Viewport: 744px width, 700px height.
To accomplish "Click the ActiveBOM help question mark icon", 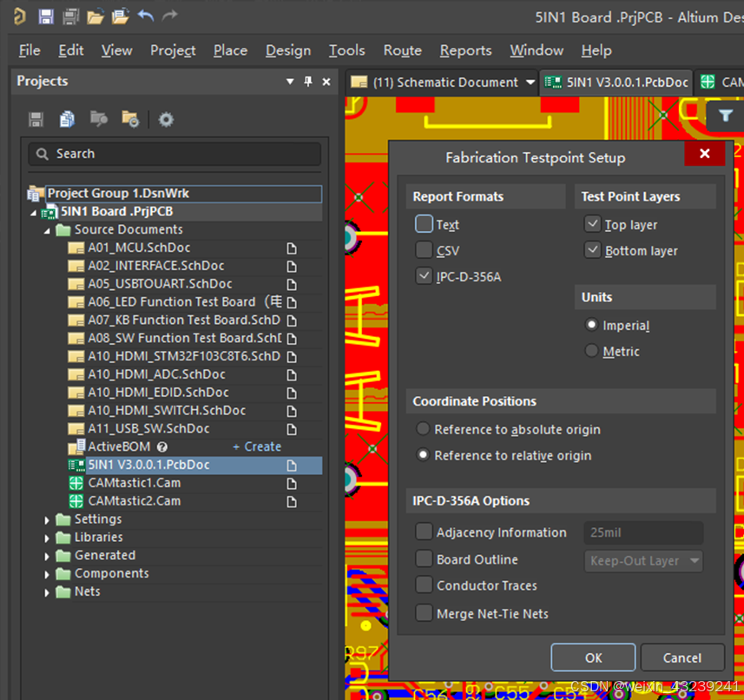I will pyautogui.click(x=162, y=447).
